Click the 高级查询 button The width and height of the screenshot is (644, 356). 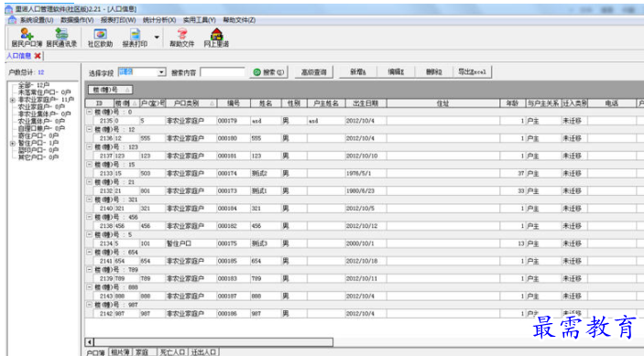point(314,71)
